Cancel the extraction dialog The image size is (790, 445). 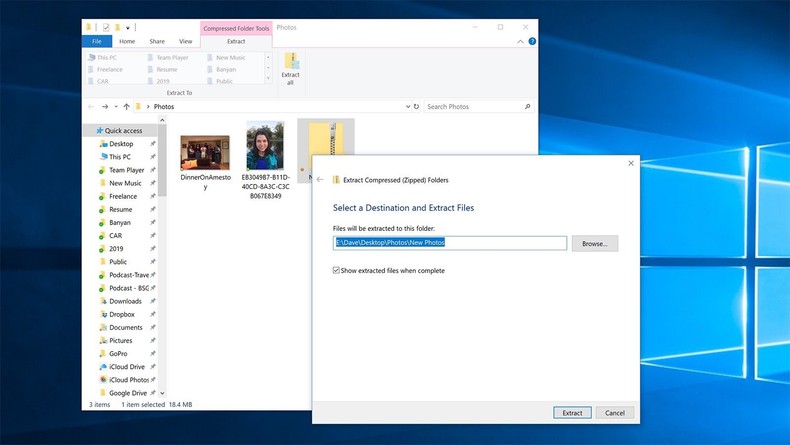click(x=614, y=412)
